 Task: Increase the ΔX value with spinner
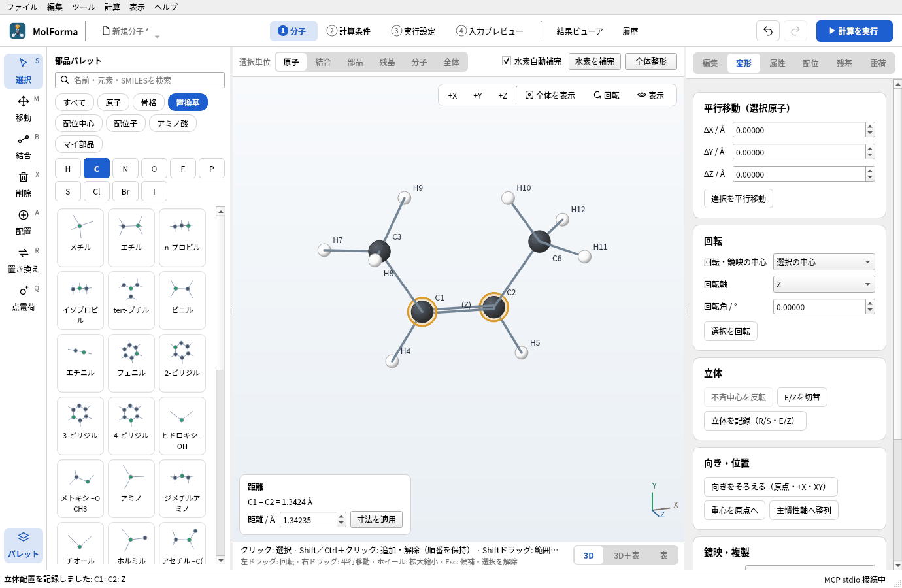(870, 126)
